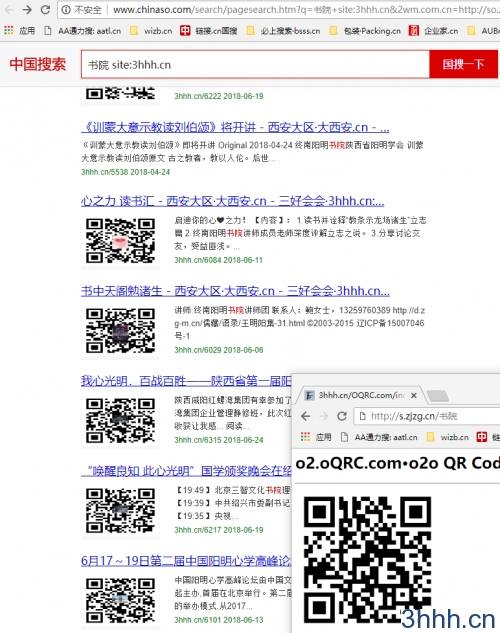Click QR thumbnail of 我心光明 result

pos(120,421)
